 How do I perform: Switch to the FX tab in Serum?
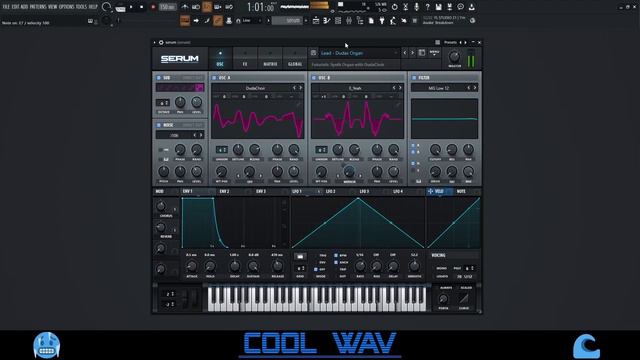245,59
